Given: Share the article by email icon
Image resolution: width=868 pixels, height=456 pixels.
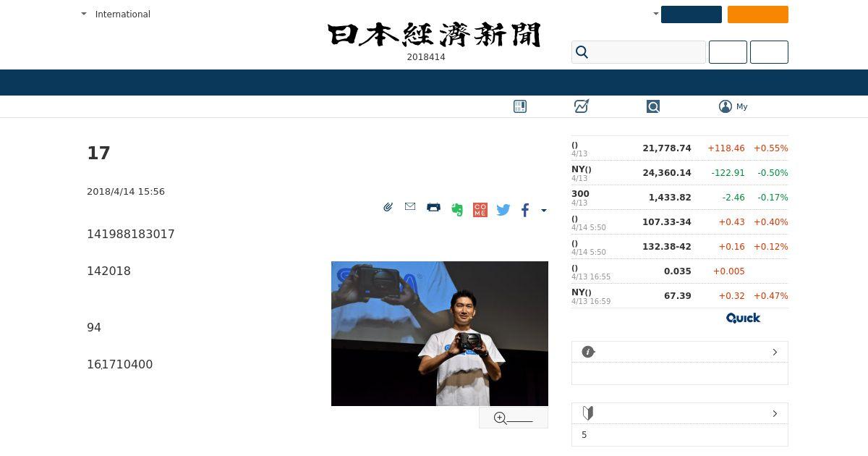Looking at the screenshot, I should (410, 206).
